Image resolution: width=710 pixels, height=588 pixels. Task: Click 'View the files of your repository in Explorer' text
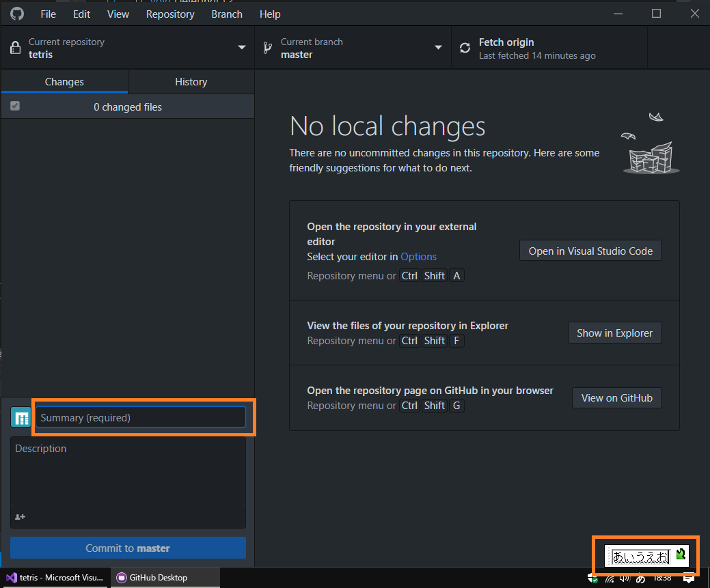407,326
